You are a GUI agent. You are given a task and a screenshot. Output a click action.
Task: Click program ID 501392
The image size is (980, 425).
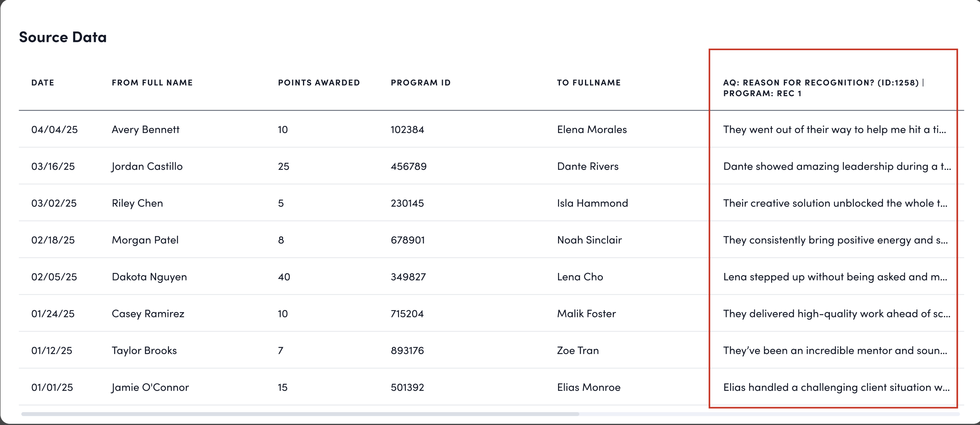point(408,387)
